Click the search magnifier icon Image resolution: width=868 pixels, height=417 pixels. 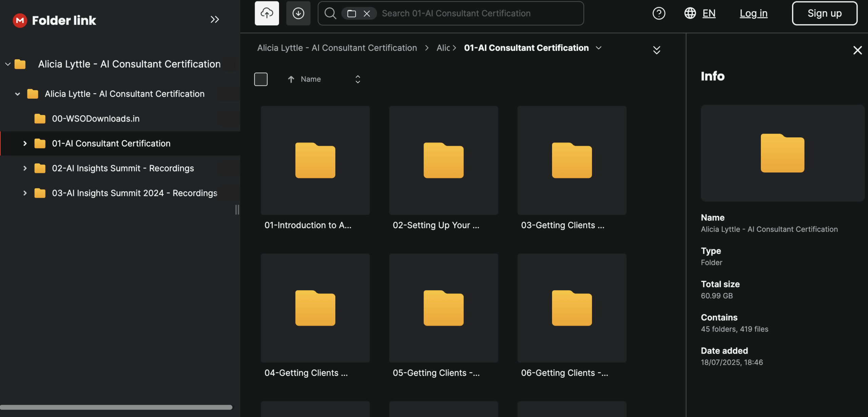click(x=330, y=13)
